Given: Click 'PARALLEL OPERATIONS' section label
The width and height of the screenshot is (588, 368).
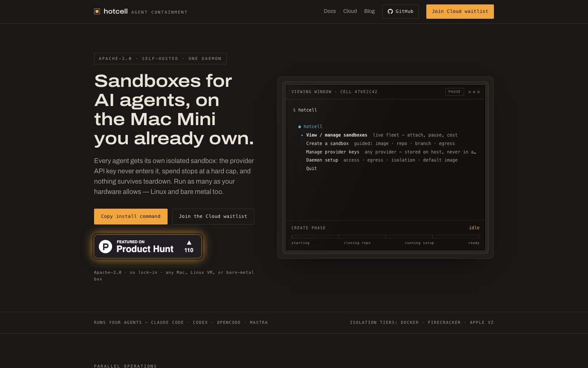Looking at the screenshot, I should point(125,366).
